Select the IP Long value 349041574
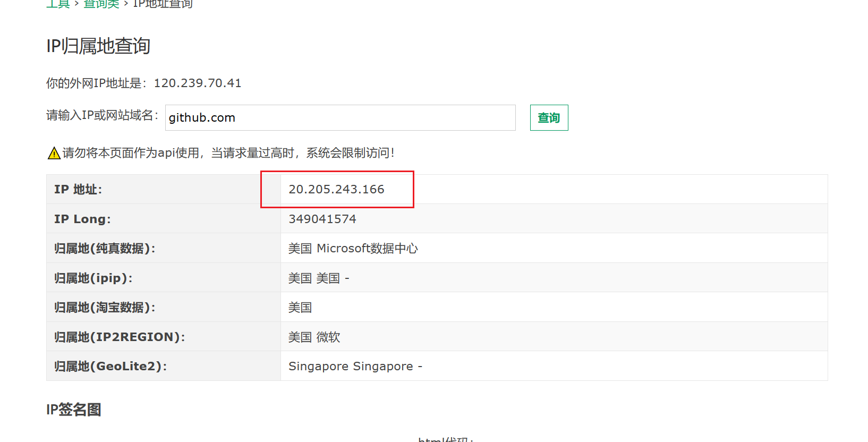The height and width of the screenshot is (442, 868). click(322, 219)
